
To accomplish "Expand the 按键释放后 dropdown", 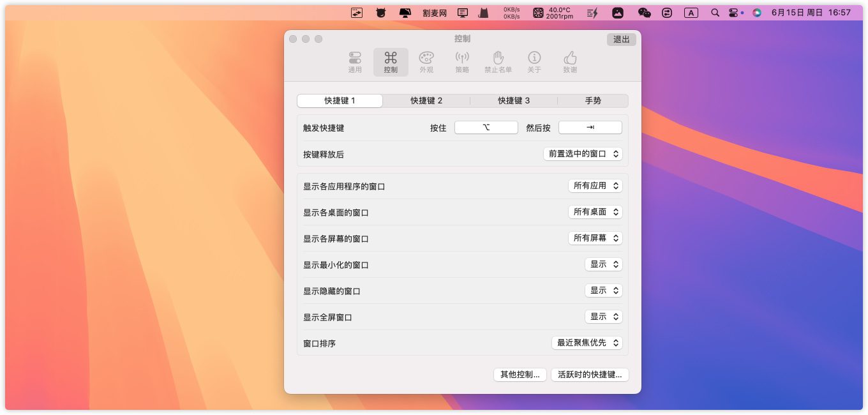I will 583,154.
